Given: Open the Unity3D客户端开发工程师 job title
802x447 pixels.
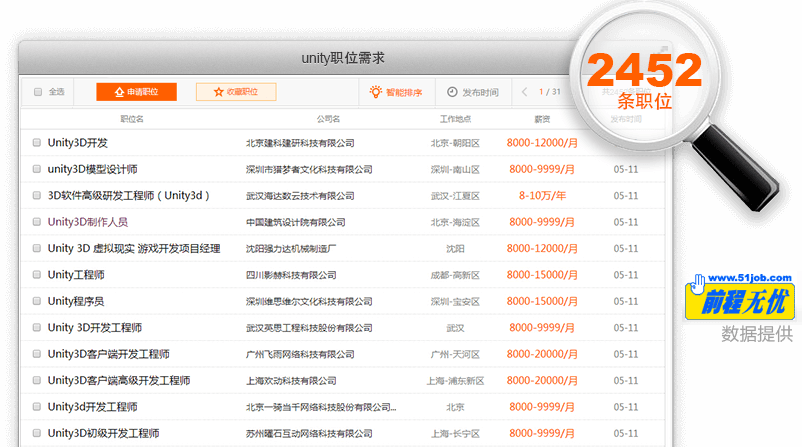Looking at the screenshot, I should pyautogui.click(x=108, y=354).
